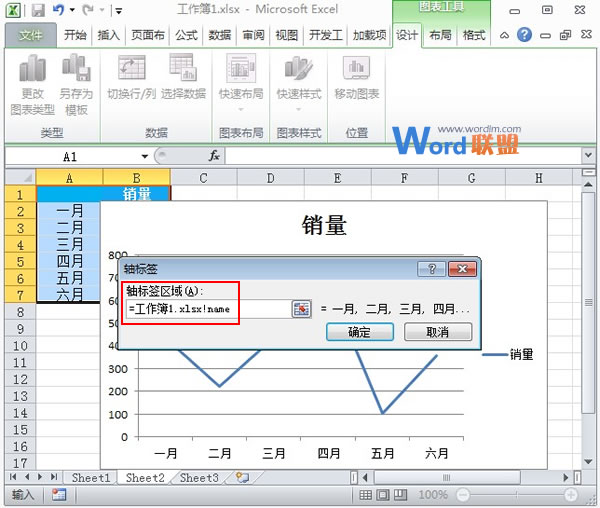Expand the formula bar chevron
Viewport: 600px width, 508px height.
pyautogui.click(x=588, y=156)
